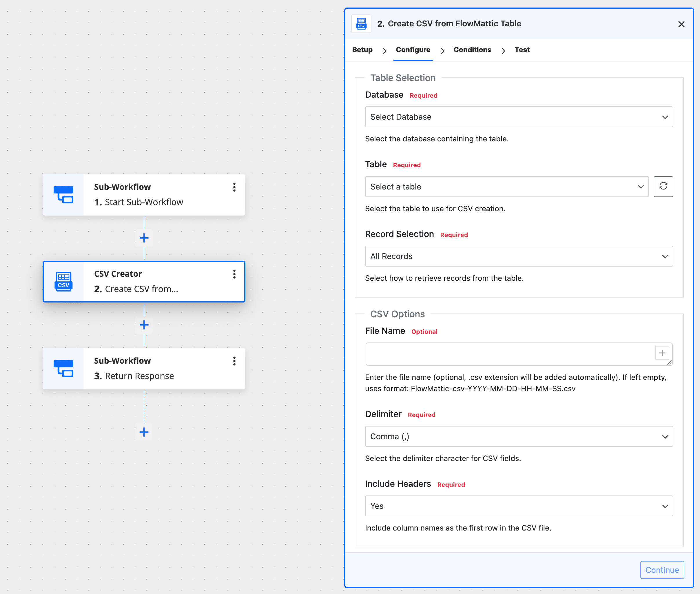Open the Select Database dropdown
Viewport: 700px width, 594px height.
coord(519,117)
